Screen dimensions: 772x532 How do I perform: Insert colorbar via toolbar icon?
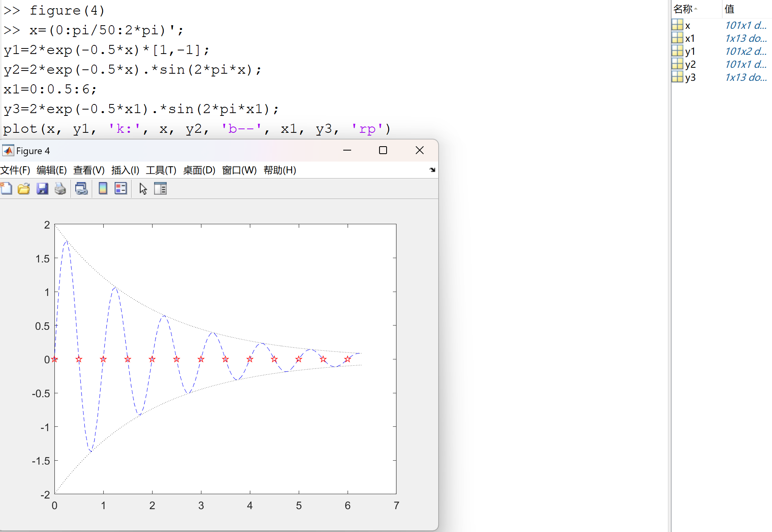[x=103, y=189]
